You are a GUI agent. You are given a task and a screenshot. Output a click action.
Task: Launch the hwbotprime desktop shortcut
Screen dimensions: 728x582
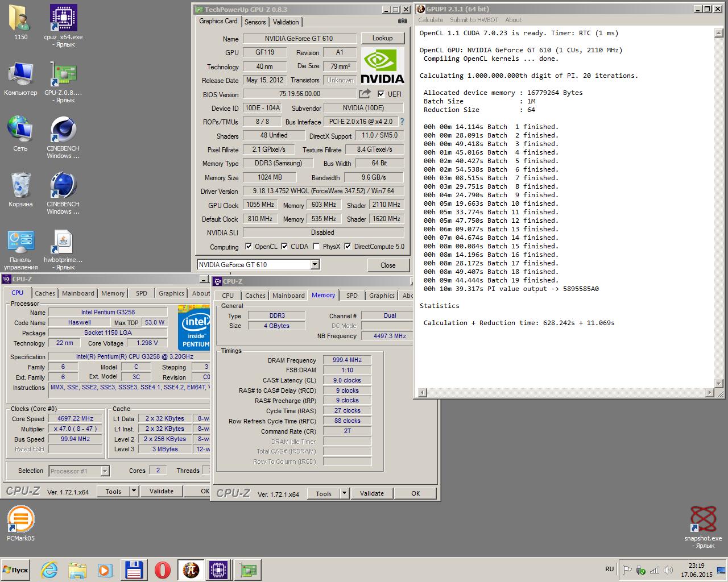(x=63, y=249)
